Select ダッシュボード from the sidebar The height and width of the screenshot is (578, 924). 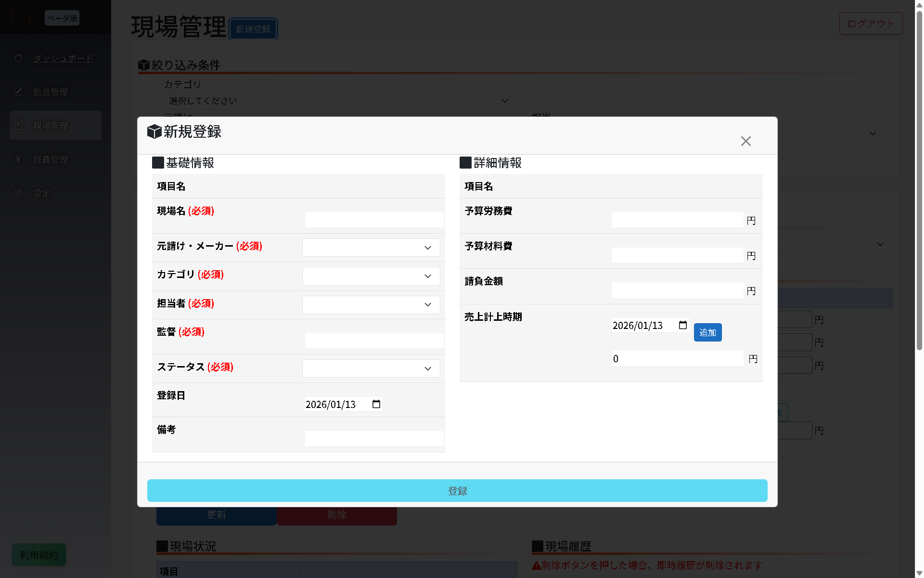pyautogui.click(x=63, y=58)
